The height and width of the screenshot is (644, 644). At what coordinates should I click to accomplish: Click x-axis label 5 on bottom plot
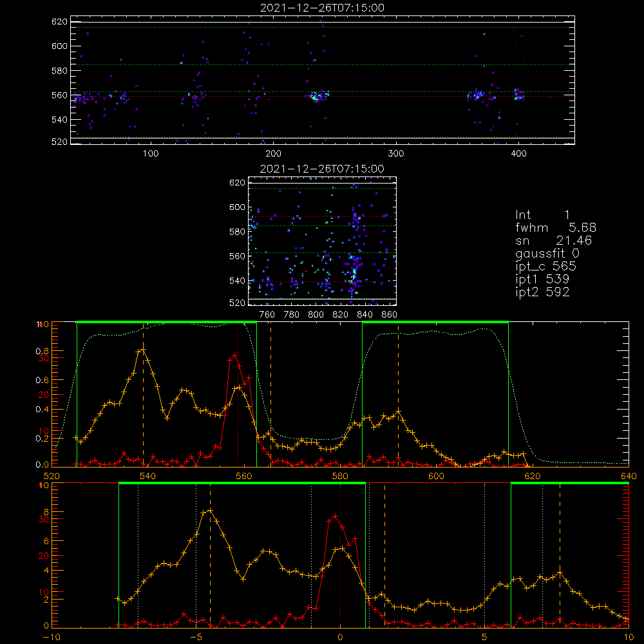(485, 638)
